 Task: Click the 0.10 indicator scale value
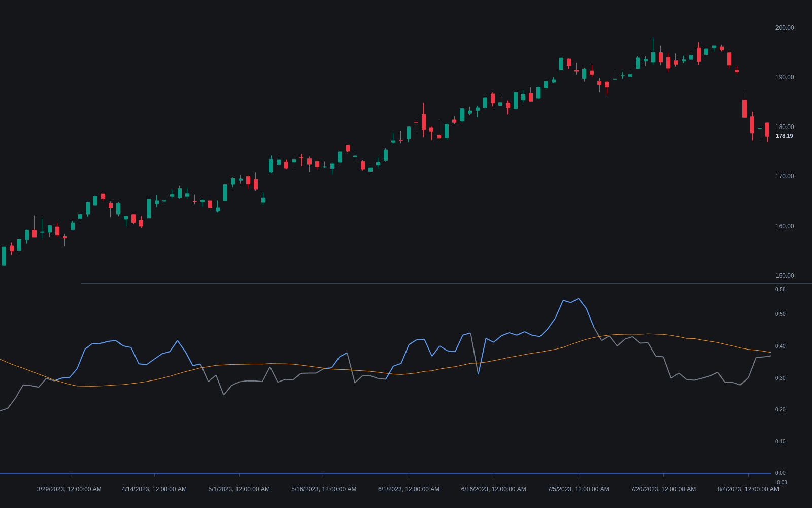pyautogui.click(x=781, y=442)
